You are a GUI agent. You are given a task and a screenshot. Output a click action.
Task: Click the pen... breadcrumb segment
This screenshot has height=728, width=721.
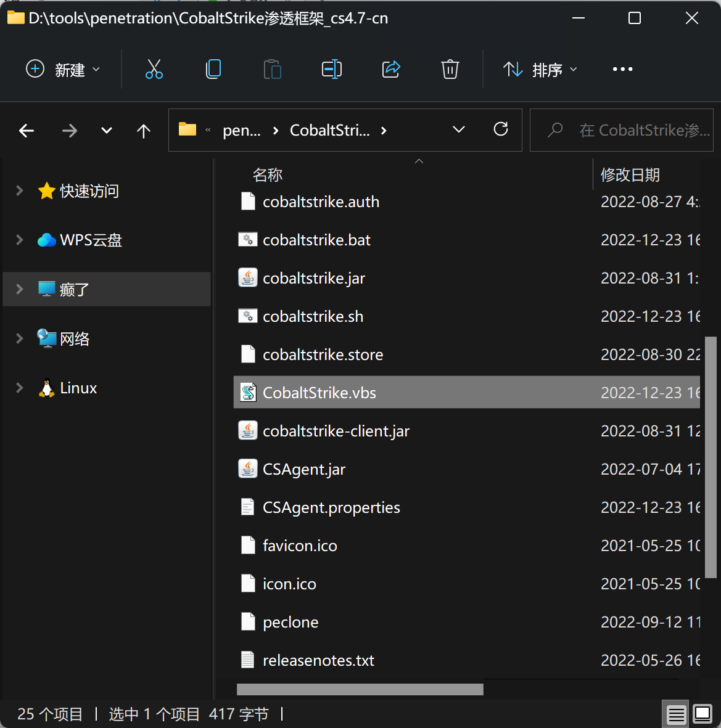(x=242, y=131)
